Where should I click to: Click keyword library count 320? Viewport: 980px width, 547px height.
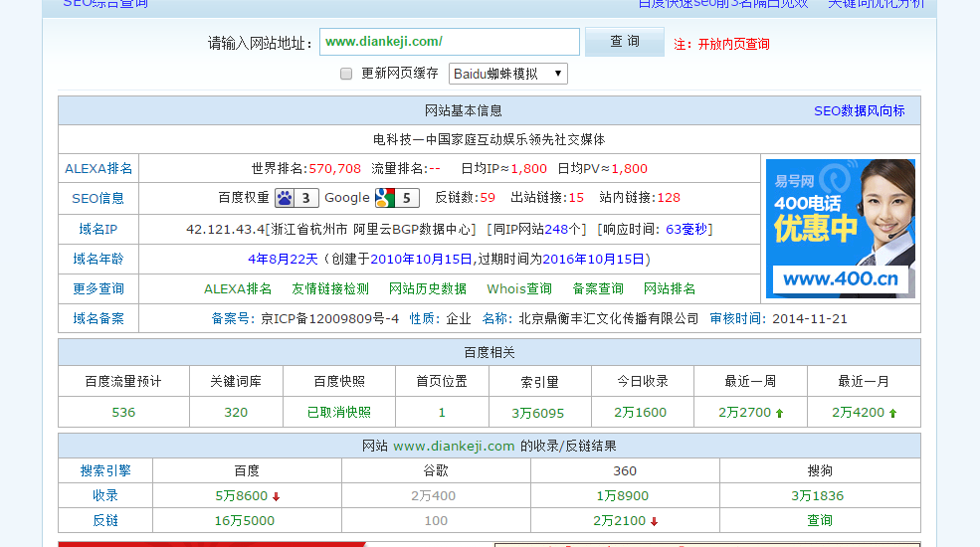click(236, 413)
